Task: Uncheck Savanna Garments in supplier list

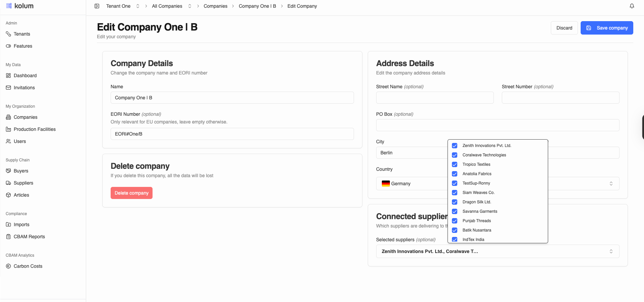Action: (x=455, y=211)
